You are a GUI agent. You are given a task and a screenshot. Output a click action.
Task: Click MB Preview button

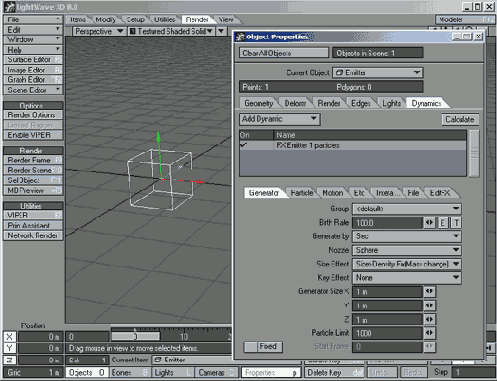point(33,190)
